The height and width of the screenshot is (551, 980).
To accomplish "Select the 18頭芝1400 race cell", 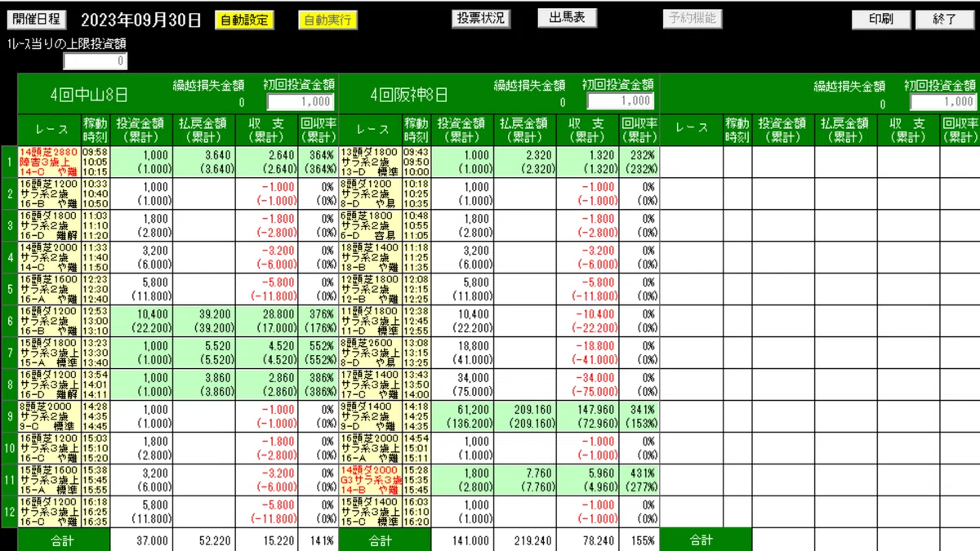I will (x=370, y=258).
